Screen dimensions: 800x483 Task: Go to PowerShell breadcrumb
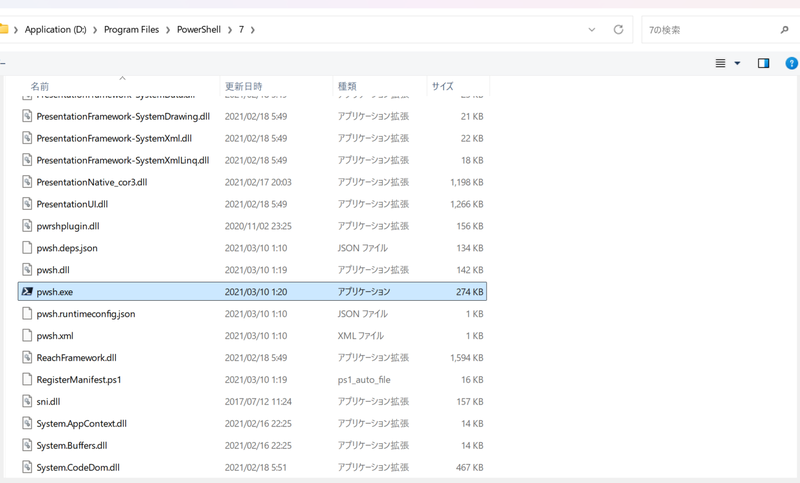coord(199,30)
